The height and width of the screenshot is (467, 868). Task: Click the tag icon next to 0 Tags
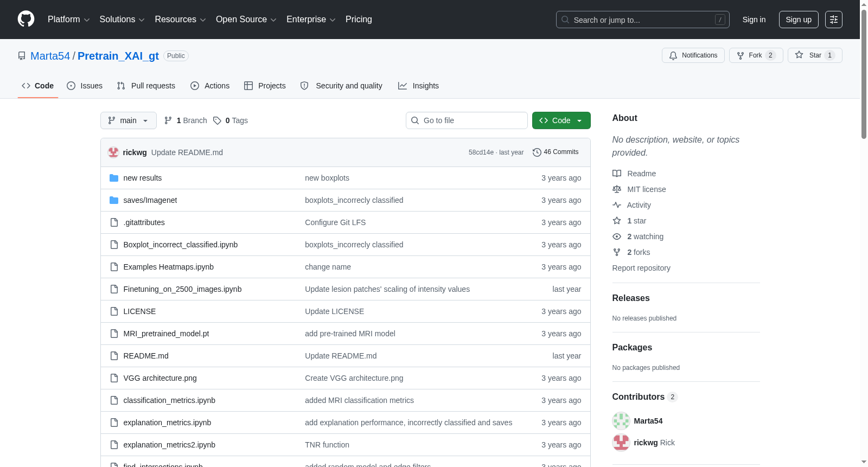[x=217, y=120]
